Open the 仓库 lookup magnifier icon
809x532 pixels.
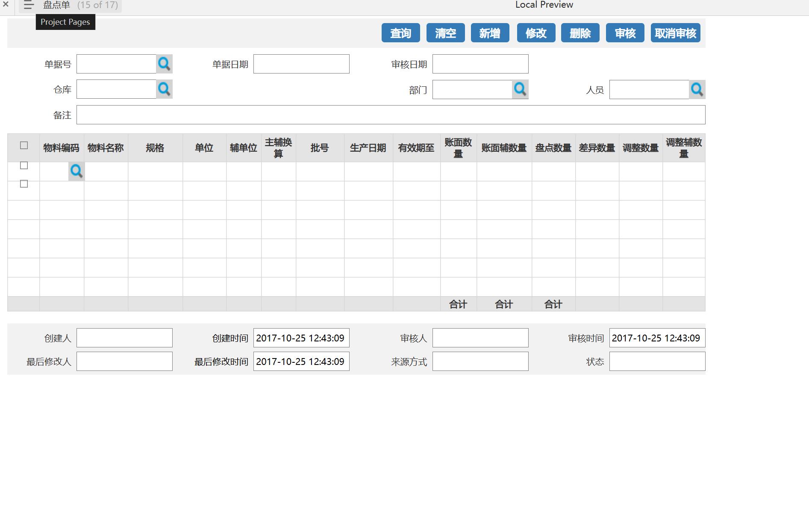(x=164, y=89)
